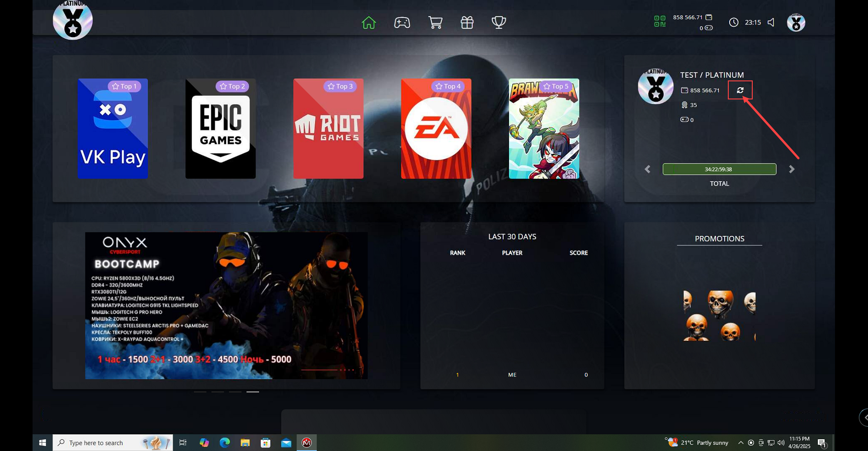Viewport: 868px width, 451px height.
Task: Click the refresh balance icon
Action: pyautogui.click(x=740, y=90)
